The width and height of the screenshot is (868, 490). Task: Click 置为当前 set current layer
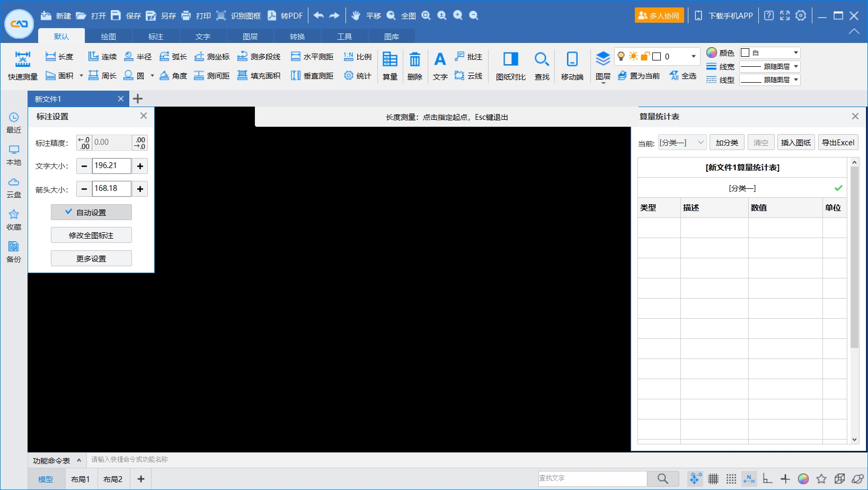[x=639, y=76]
